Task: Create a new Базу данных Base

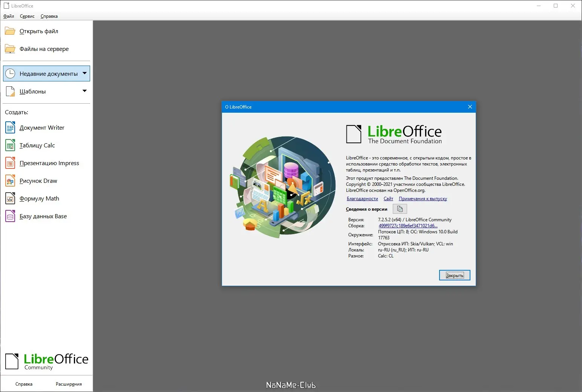Action: [x=43, y=216]
